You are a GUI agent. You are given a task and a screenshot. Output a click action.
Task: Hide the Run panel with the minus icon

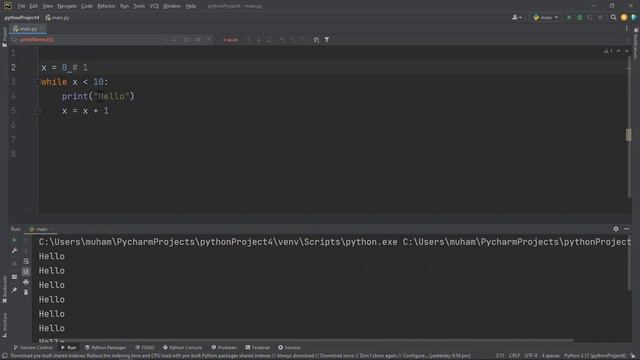626,229
